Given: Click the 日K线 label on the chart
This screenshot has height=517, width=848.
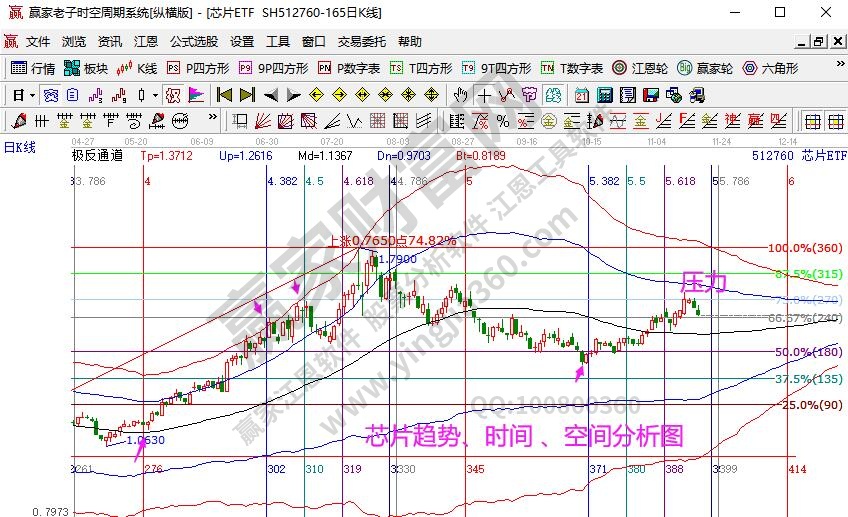Looking at the screenshot, I should tap(19, 147).
